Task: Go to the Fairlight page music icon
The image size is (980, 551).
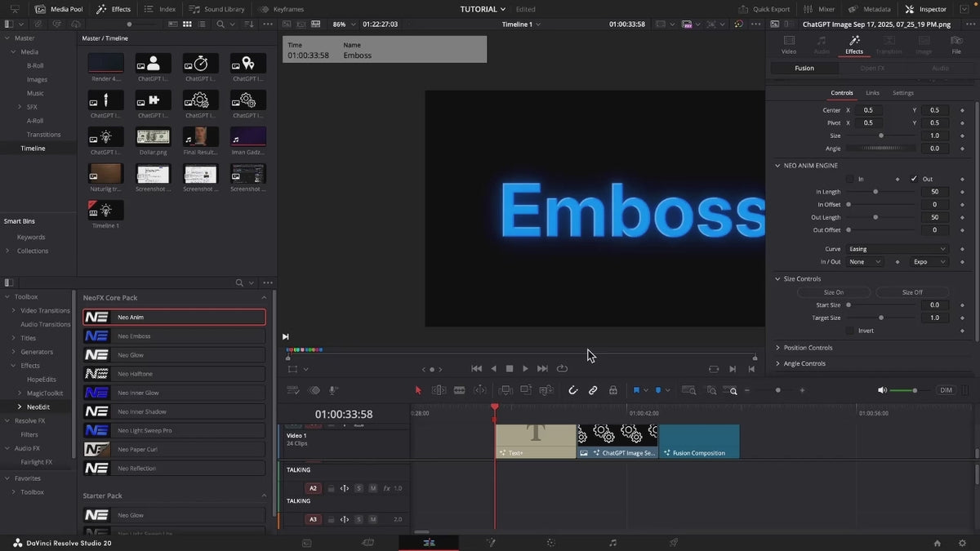Action: coord(612,543)
